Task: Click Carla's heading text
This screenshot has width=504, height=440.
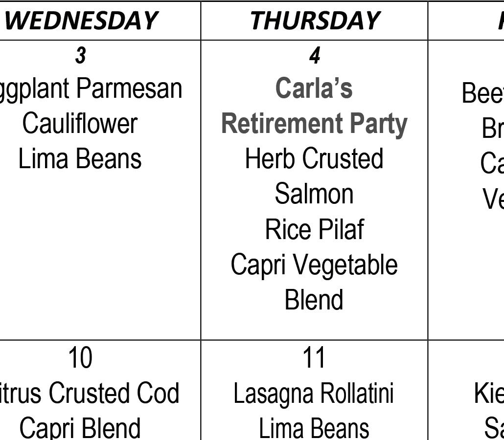Action: point(314,88)
